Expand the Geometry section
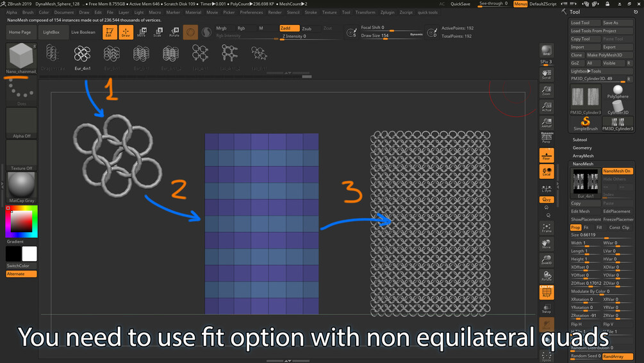 coord(582,148)
